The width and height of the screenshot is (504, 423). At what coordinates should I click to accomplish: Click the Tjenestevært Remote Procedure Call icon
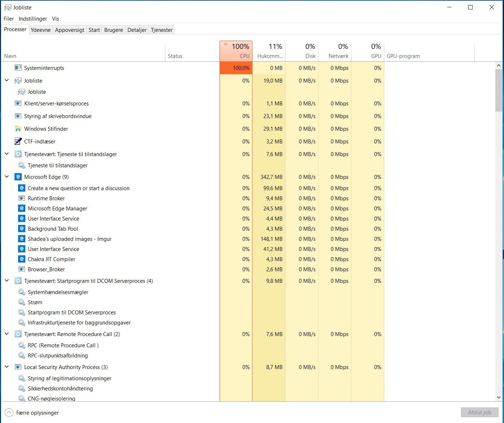coord(18,334)
